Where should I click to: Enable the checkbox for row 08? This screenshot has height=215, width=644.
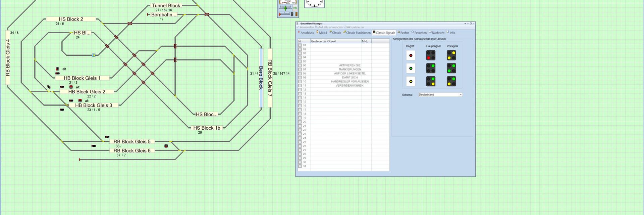(300, 74)
